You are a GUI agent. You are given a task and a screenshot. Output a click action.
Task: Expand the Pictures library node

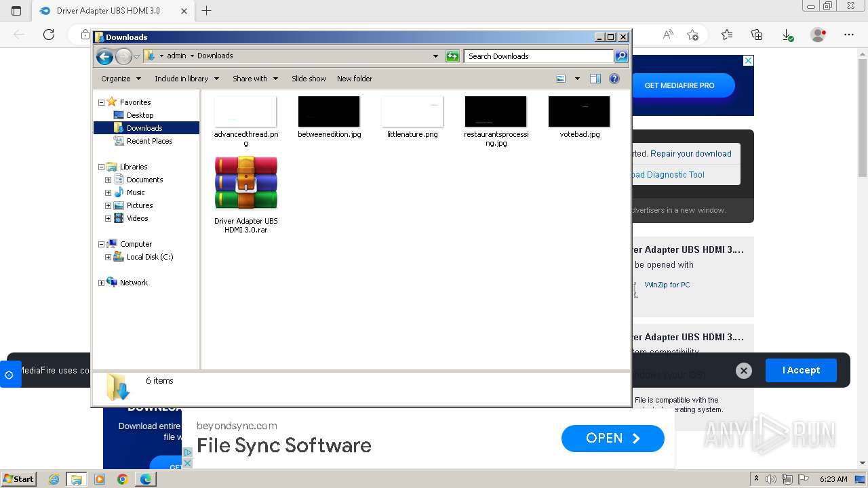coord(108,206)
